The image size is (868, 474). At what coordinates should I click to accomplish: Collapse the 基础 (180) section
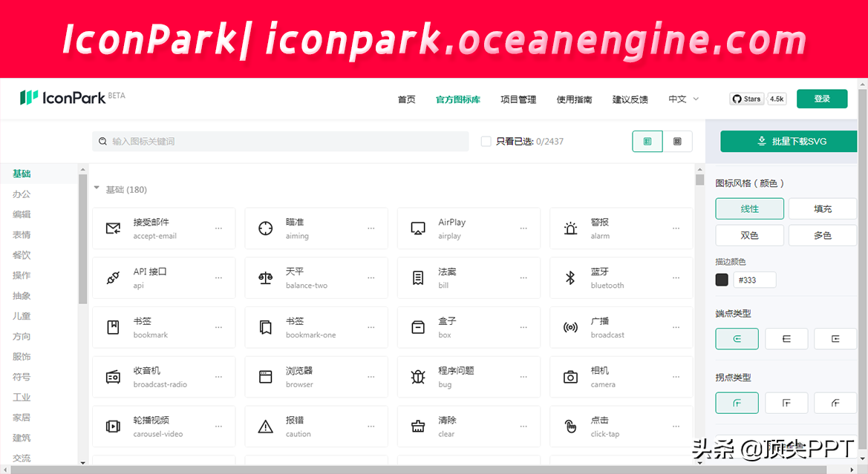[x=97, y=188]
